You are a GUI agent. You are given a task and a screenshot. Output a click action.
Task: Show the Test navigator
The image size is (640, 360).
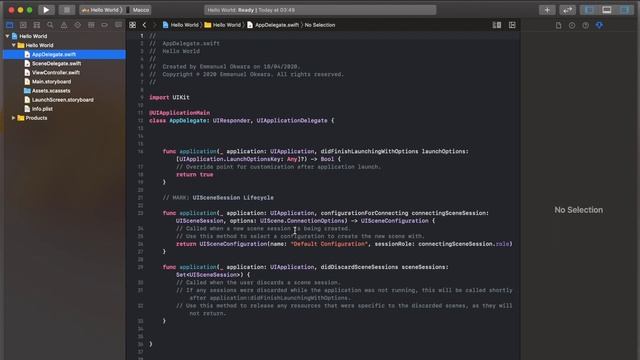click(78, 25)
